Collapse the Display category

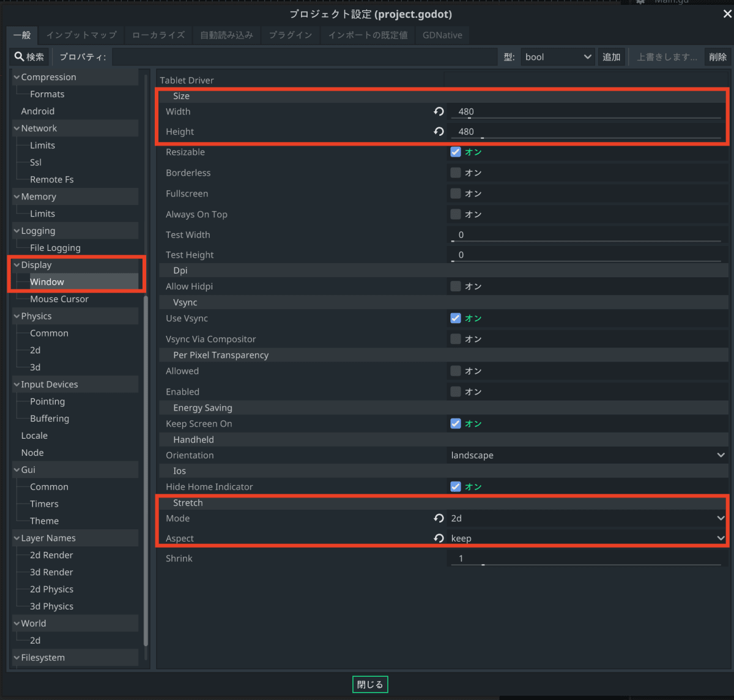coord(17,265)
